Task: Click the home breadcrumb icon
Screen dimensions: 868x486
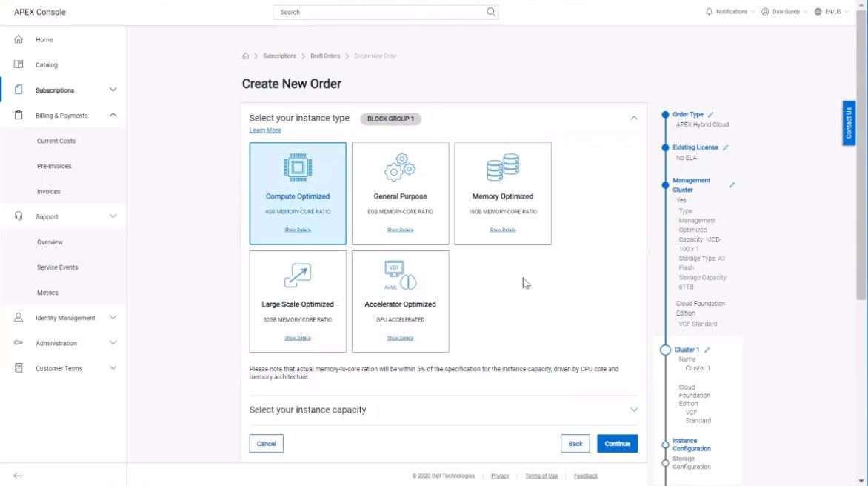Action: 246,56
